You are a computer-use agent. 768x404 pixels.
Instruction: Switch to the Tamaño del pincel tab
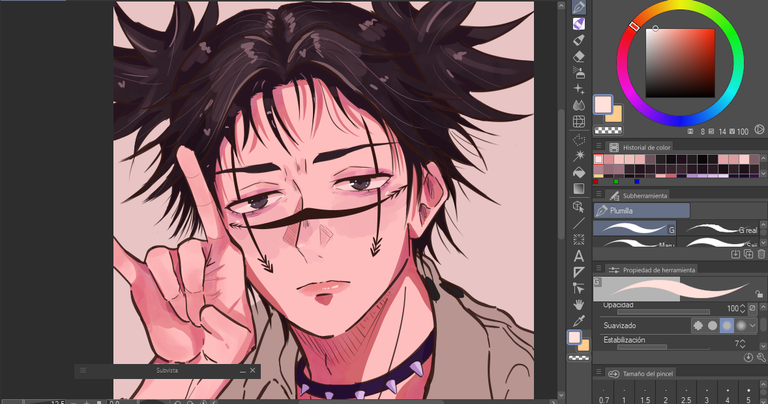[640, 374]
